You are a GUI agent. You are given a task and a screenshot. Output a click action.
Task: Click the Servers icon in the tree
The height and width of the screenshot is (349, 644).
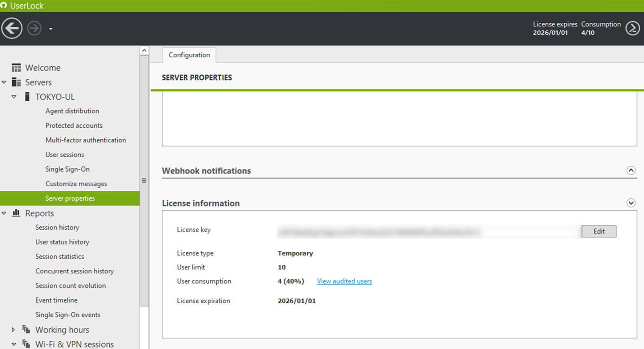click(x=17, y=82)
